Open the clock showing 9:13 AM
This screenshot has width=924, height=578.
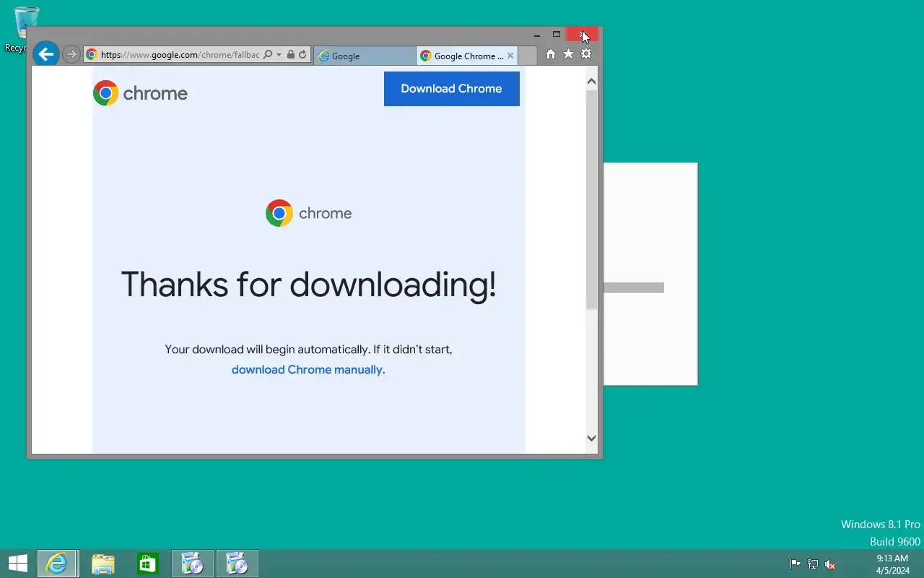click(x=892, y=564)
